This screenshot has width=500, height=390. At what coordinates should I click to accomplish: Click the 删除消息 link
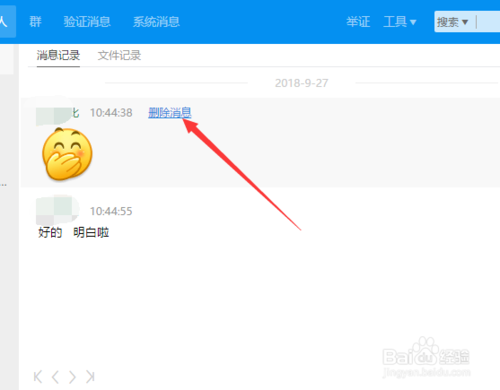170,113
